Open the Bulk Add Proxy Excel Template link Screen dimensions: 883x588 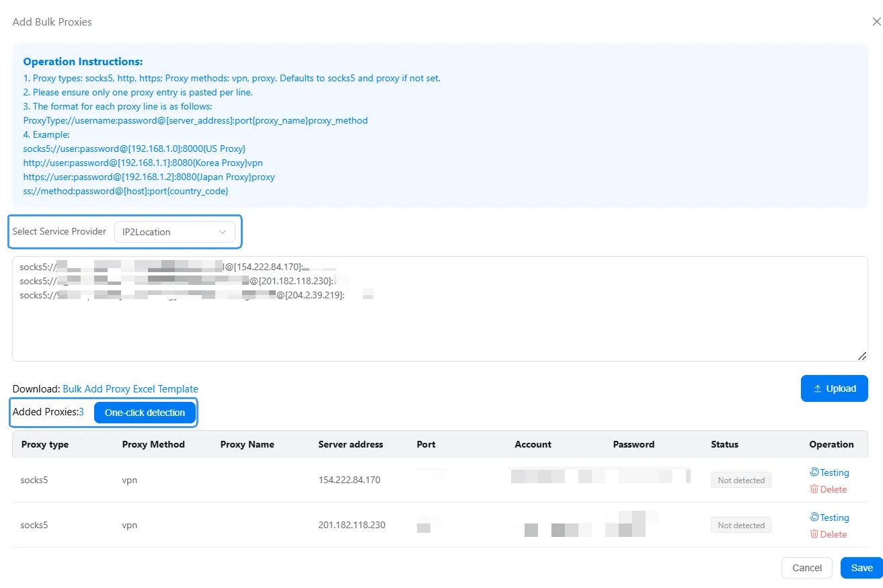coord(130,389)
